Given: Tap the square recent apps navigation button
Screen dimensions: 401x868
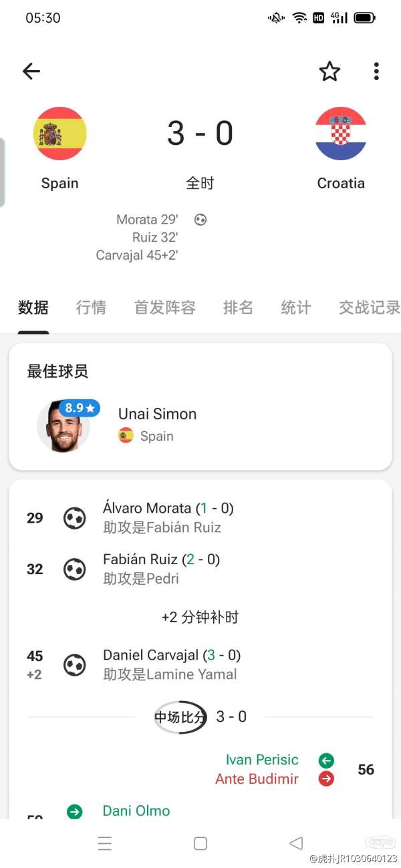Looking at the screenshot, I should pos(200,843).
